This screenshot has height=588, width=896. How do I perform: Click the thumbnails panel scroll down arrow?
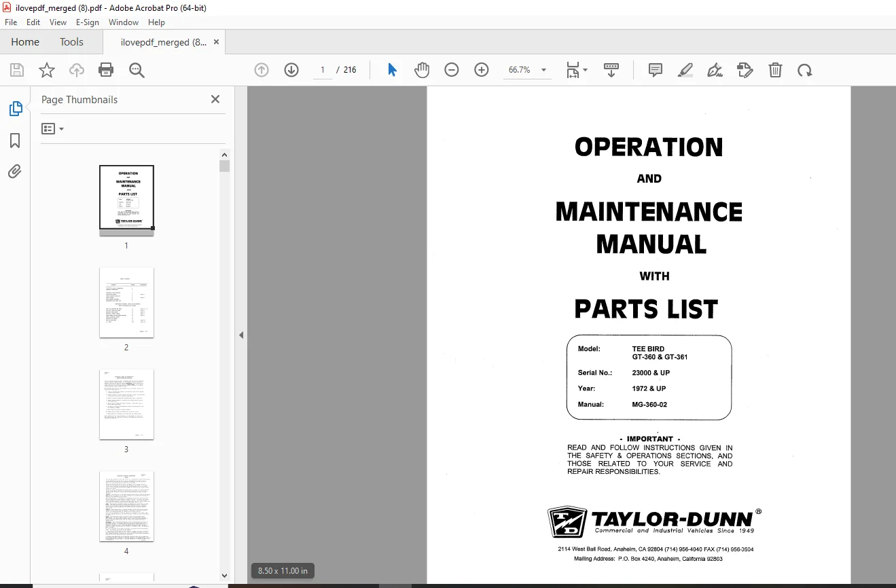click(225, 576)
